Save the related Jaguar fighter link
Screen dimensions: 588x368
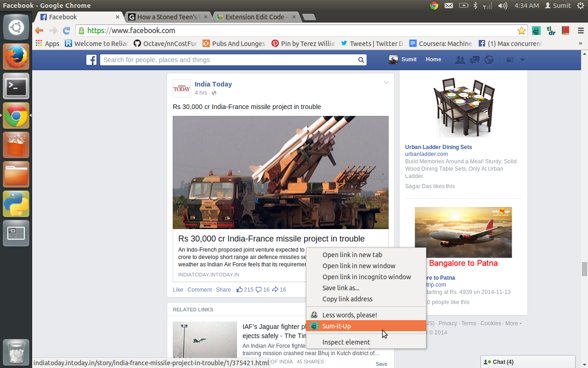(x=381, y=364)
